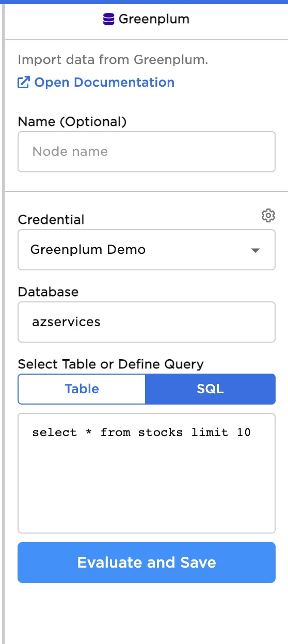Screen dimensions: 288x644
Task: Click the 'Credential' label
Action: (51, 219)
